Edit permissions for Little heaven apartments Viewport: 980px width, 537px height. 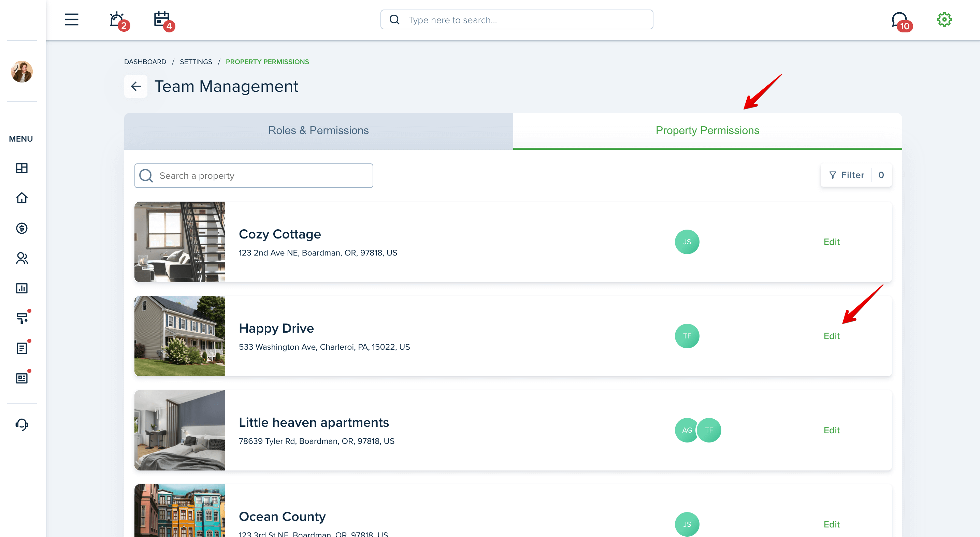coord(832,430)
